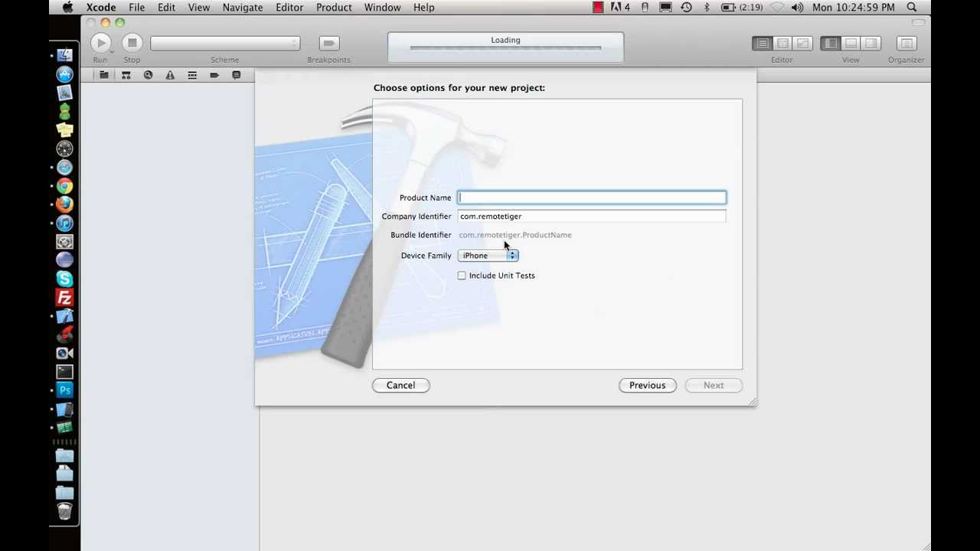Toggle the Debug area view button
This screenshot has width=980, height=551.
tap(851, 44)
